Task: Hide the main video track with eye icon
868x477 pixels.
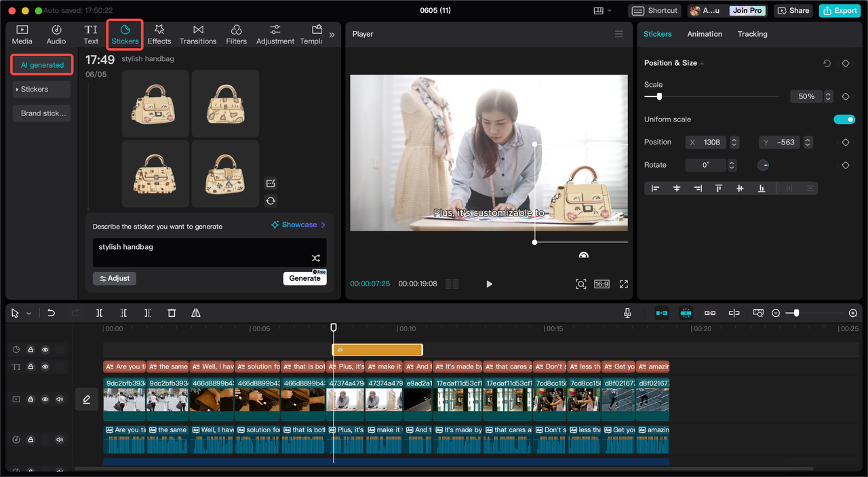Action: (45, 400)
